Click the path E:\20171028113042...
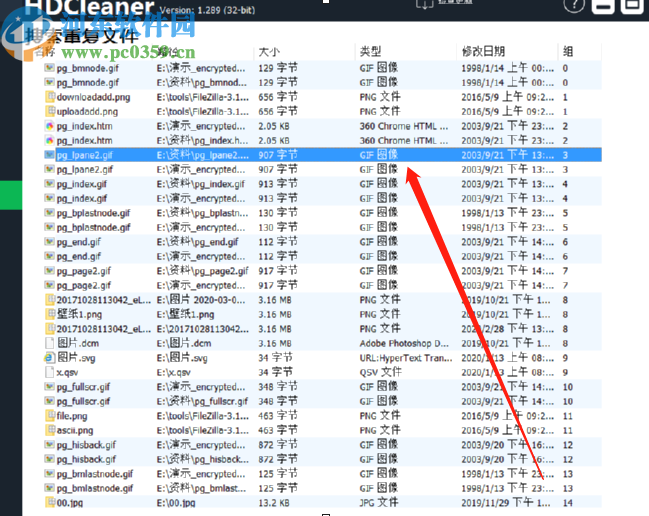This screenshot has height=516, width=649. click(203, 329)
